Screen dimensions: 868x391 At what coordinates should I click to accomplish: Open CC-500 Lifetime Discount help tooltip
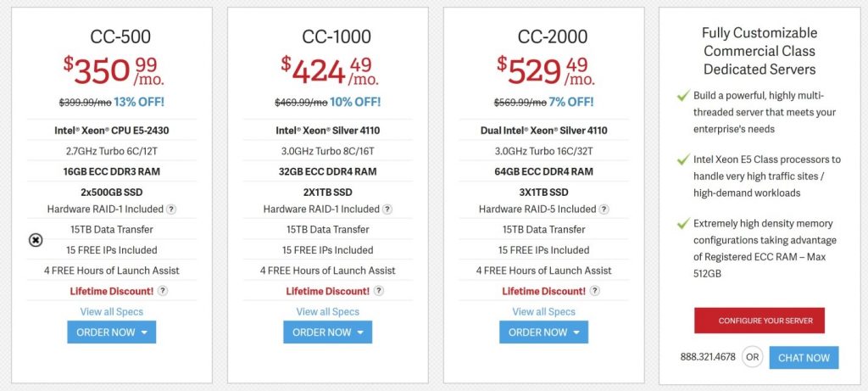(162, 291)
